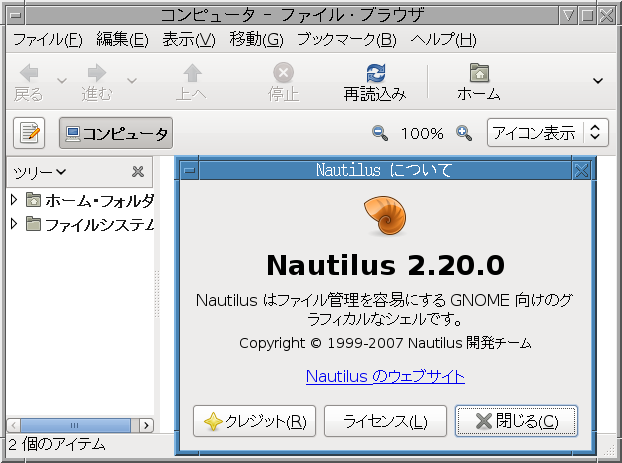Open the ヘルプ(H) menu
Screen dimensions: 622x463
(x=443, y=40)
